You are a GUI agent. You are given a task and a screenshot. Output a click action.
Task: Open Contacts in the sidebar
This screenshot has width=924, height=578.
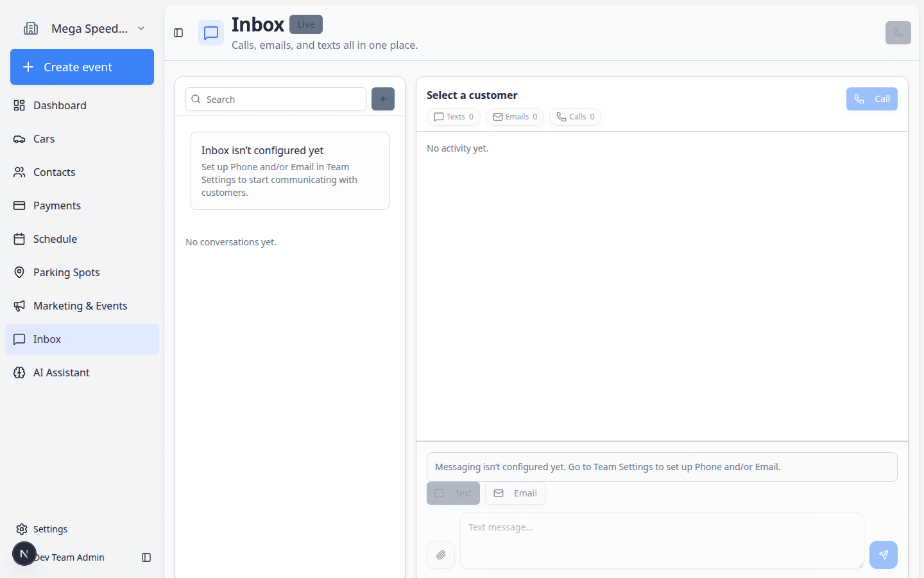(x=82, y=172)
